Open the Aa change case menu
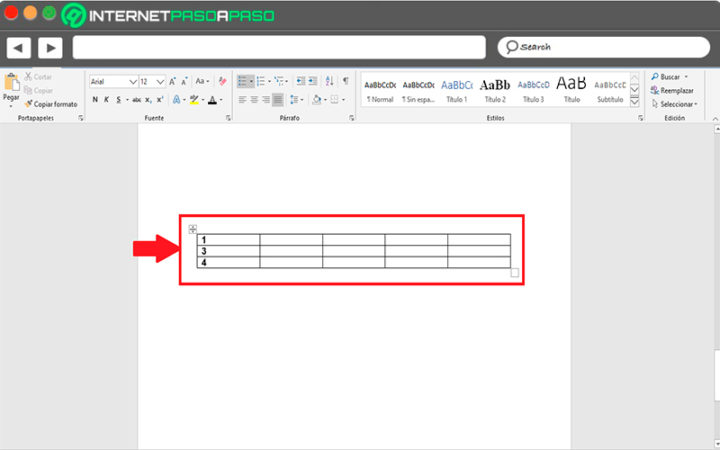This screenshot has width=720, height=450. pos(202,81)
